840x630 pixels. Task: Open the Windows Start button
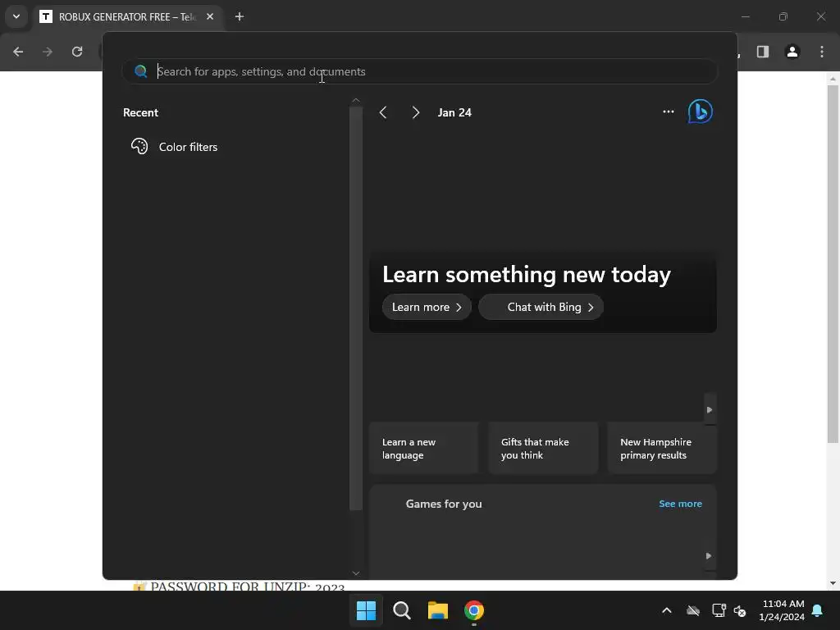coord(367,610)
